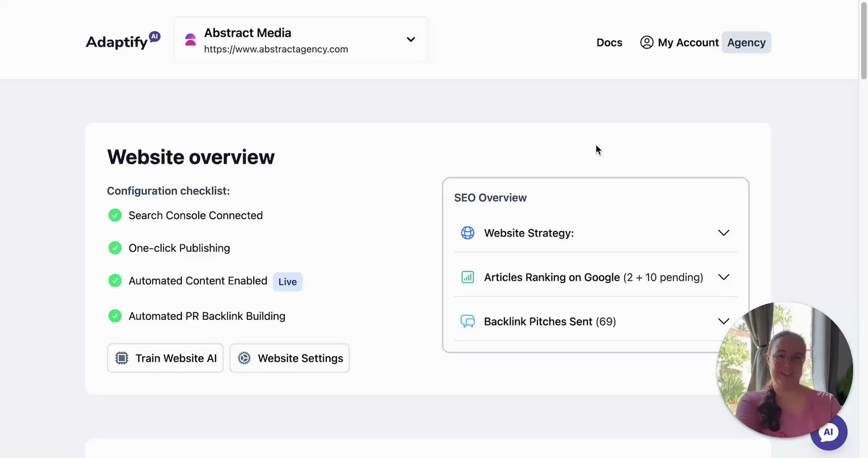Expand the Backlink Pitches Sent section

pyautogui.click(x=723, y=321)
